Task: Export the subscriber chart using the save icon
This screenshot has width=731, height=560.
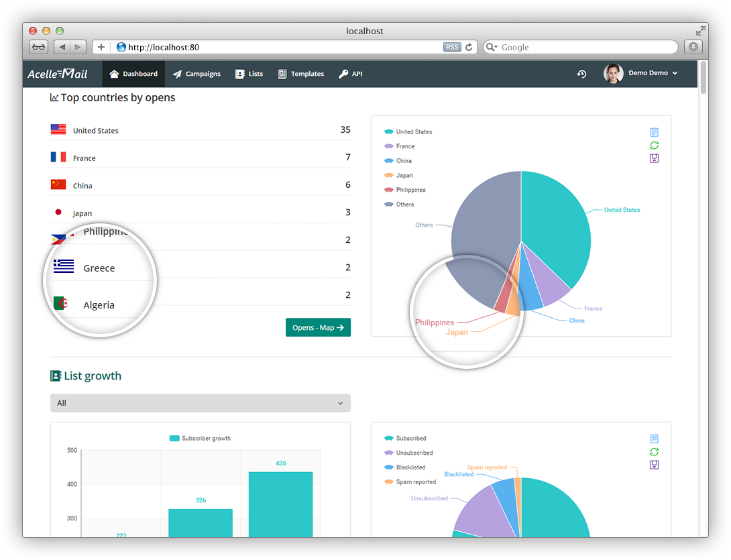Action: [654, 465]
